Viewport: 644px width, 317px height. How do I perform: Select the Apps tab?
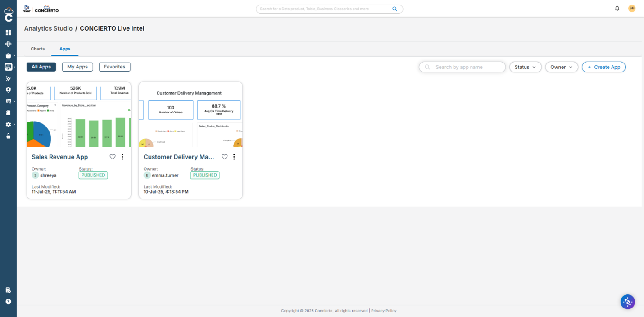click(x=64, y=49)
